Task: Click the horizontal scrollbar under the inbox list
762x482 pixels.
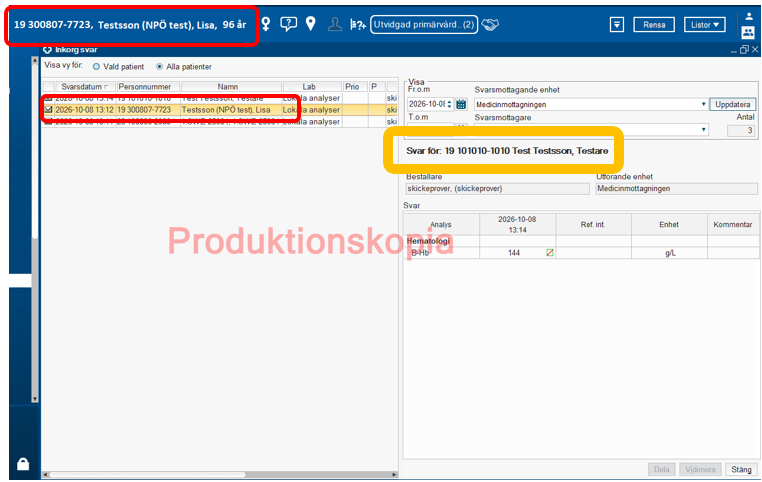Action: 147,474
